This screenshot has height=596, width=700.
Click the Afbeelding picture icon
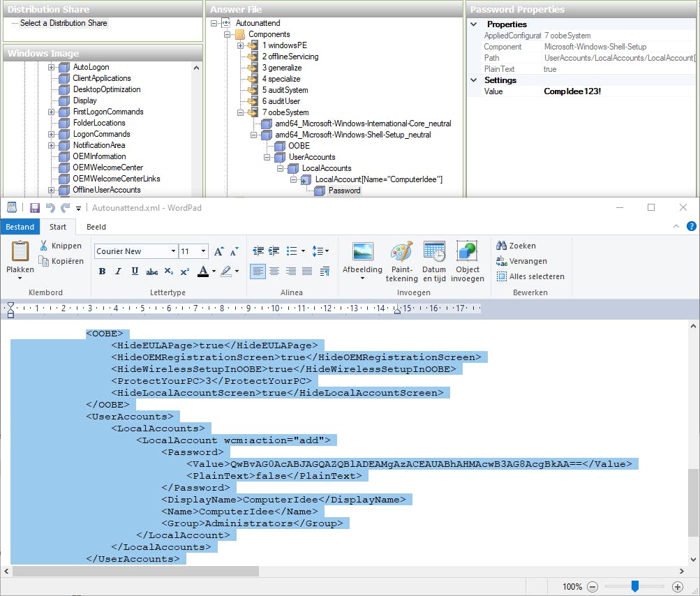(x=362, y=252)
